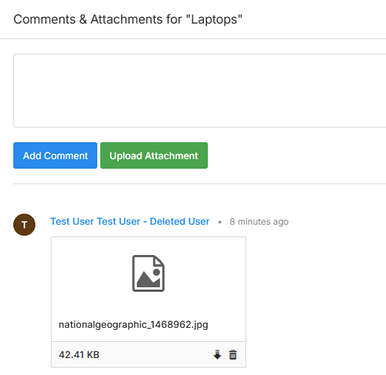The height and width of the screenshot is (375, 386).
Task: Click the green Upload Attachment button
Action: [154, 155]
